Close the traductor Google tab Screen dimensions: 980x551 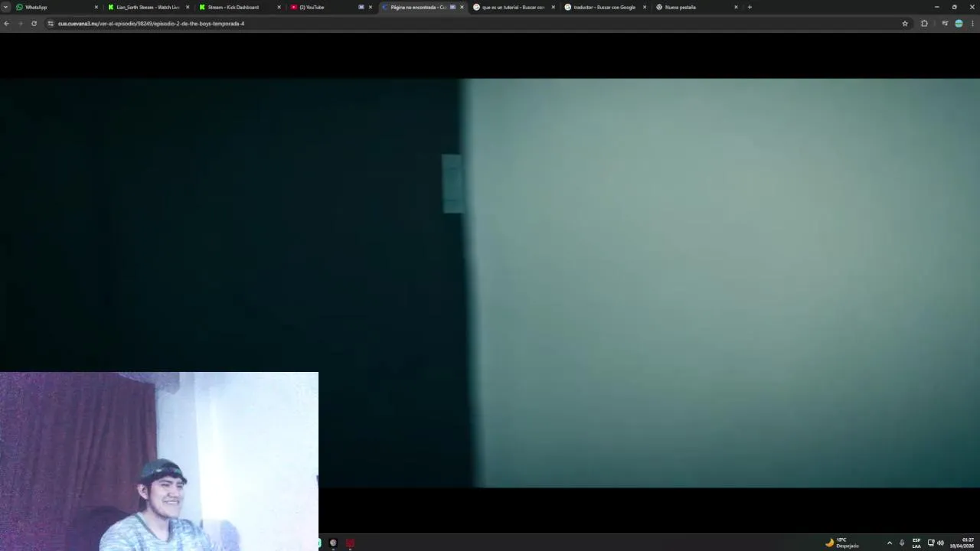click(645, 7)
